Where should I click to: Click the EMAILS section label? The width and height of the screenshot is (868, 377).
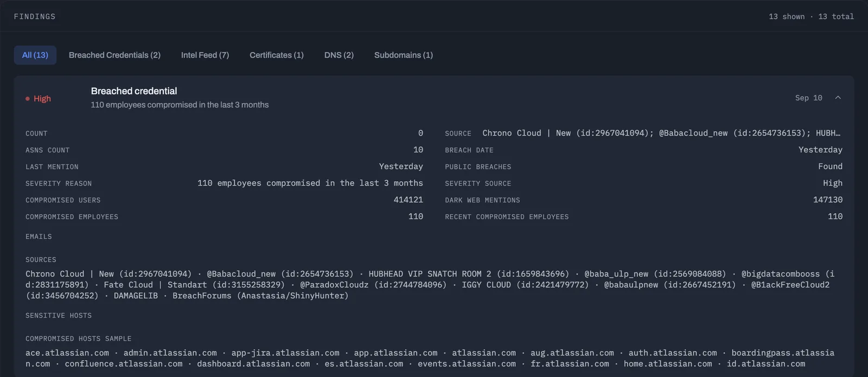(x=39, y=237)
